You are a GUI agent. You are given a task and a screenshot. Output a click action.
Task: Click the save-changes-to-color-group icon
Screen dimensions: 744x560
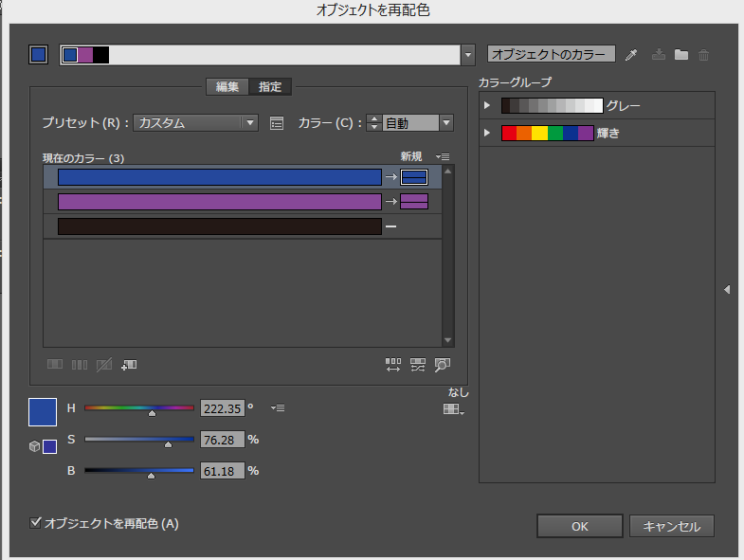[x=658, y=55]
